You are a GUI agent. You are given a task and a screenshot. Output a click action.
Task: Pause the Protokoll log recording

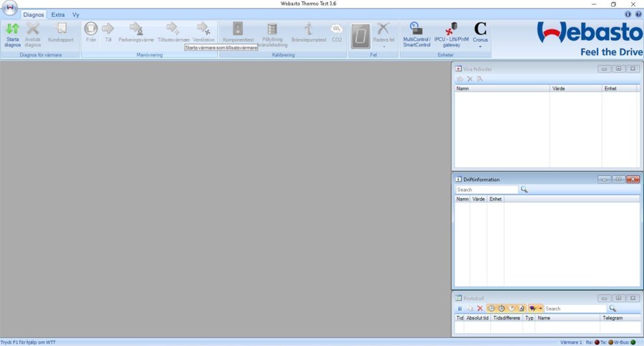pyautogui.click(x=460, y=308)
